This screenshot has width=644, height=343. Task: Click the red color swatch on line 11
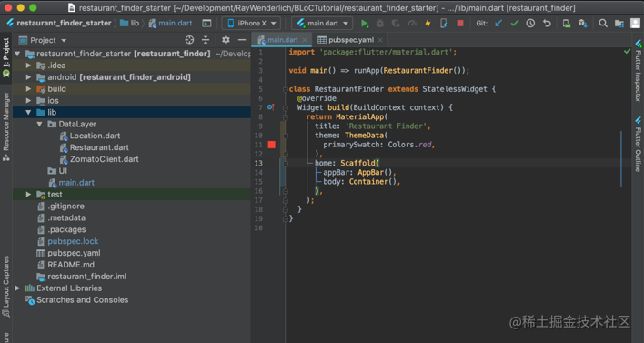271,145
